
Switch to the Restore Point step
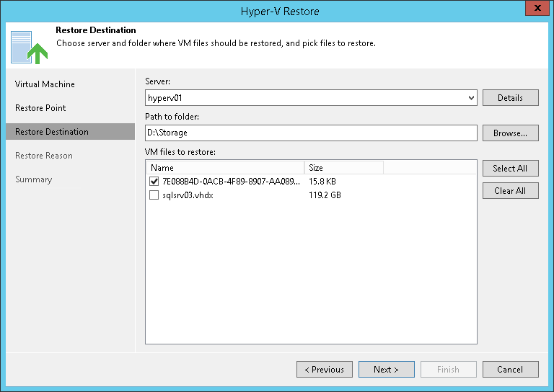tap(40, 108)
